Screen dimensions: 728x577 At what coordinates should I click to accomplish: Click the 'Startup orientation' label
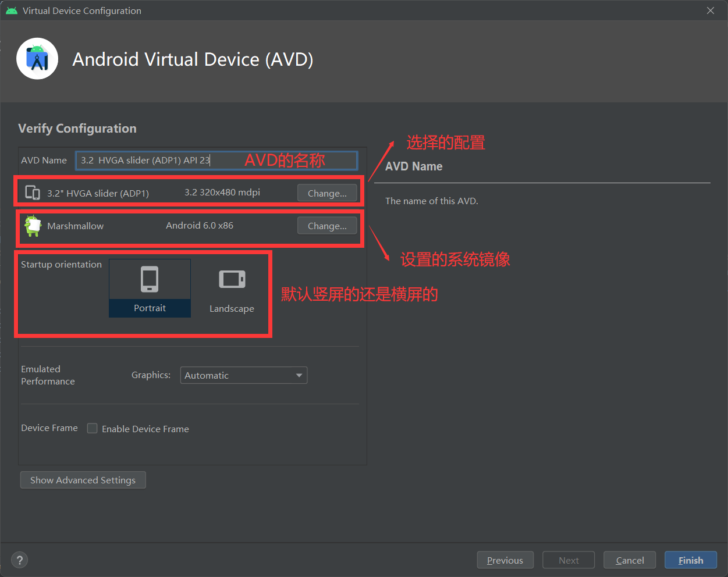pos(61,264)
